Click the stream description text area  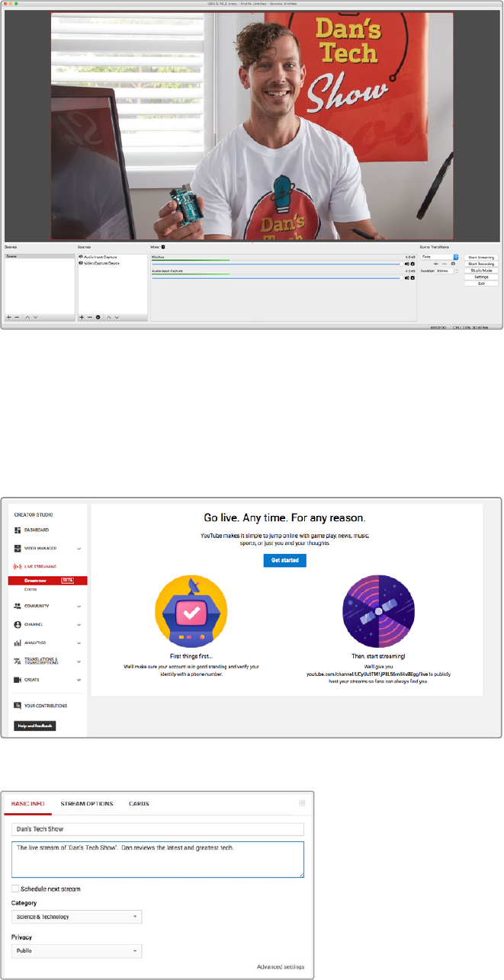coord(158,860)
